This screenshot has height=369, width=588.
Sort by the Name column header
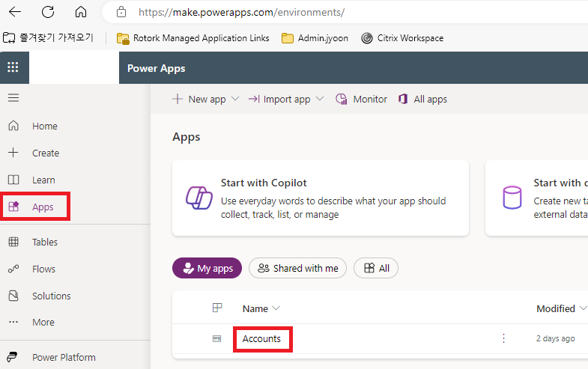tap(261, 308)
